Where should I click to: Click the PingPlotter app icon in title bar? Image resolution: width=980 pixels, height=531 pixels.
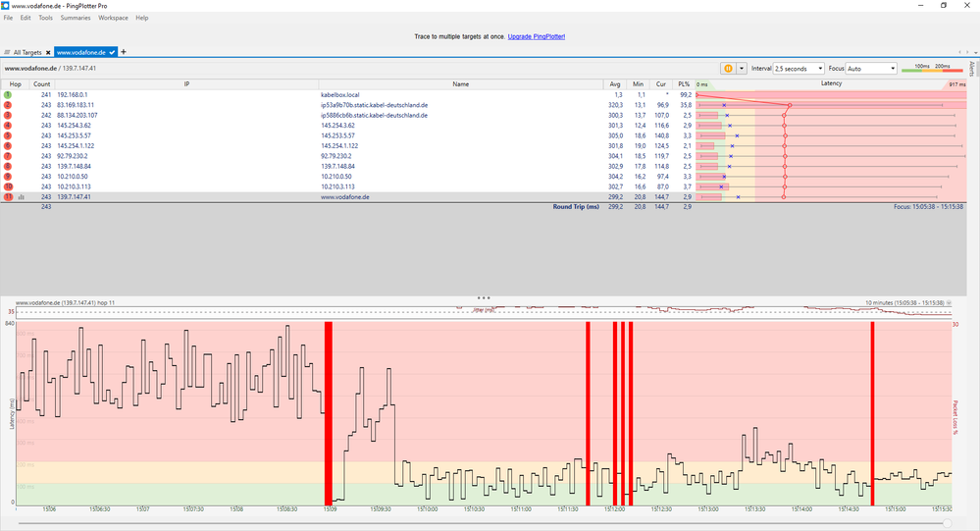[5, 5]
